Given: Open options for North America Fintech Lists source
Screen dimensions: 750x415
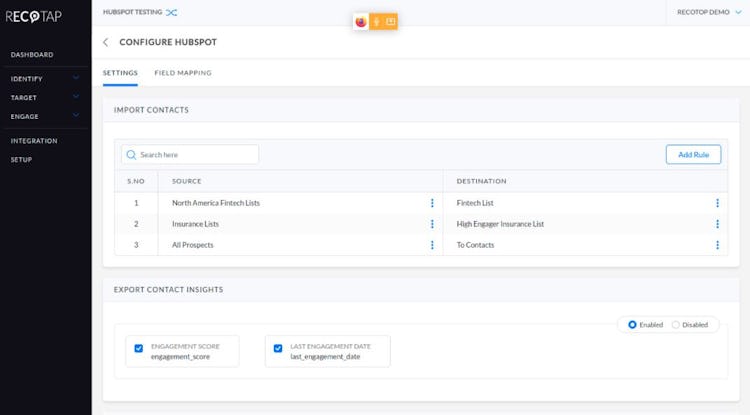Looking at the screenshot, I should (x=432, y=203).
